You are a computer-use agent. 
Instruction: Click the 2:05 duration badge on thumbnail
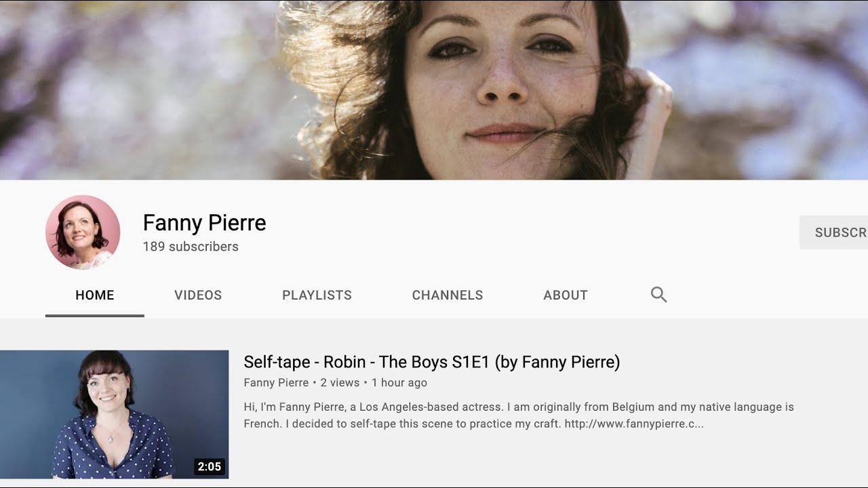pos(209,466)
